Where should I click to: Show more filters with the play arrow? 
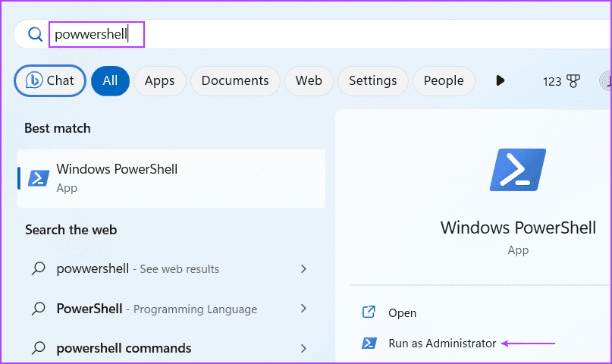coord(500,80)
